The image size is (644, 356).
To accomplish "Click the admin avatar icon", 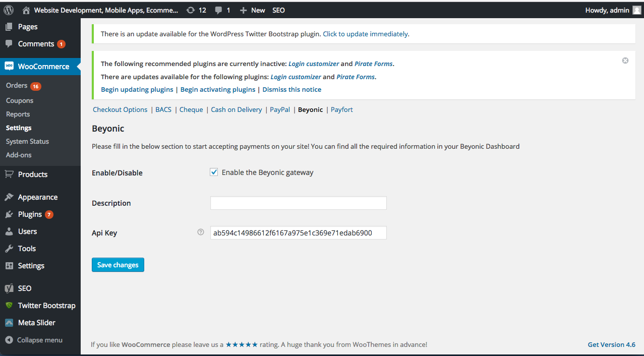I will [x=637, y=10].
